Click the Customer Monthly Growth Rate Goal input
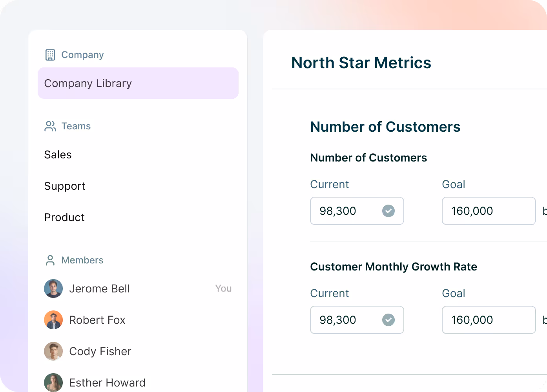 tap(489, 320)
